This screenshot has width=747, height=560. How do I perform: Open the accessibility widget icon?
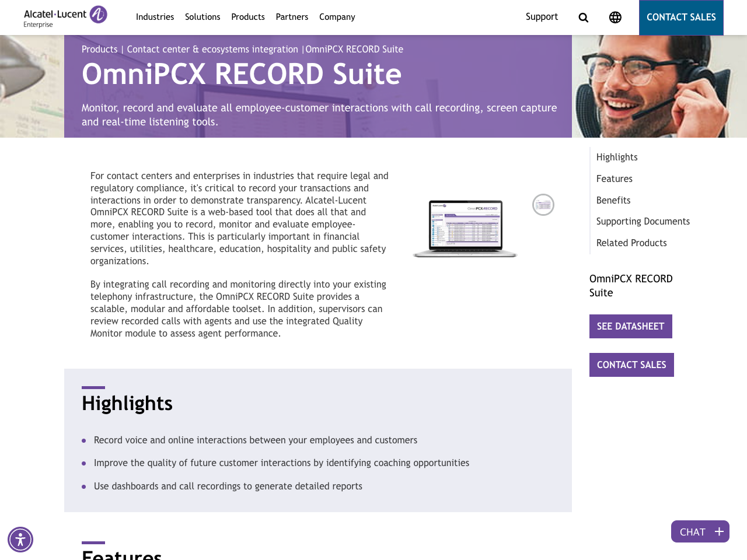point(20,540)
